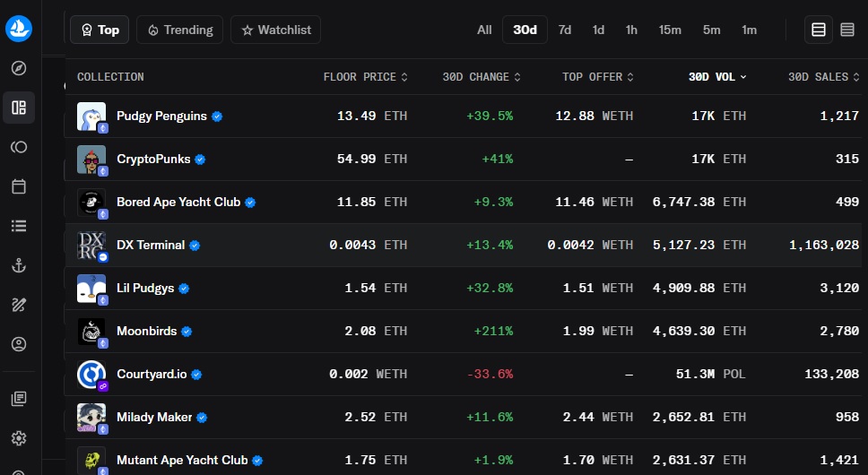
Task: Sort by the Floor Price column
Action: click(366, 77)
